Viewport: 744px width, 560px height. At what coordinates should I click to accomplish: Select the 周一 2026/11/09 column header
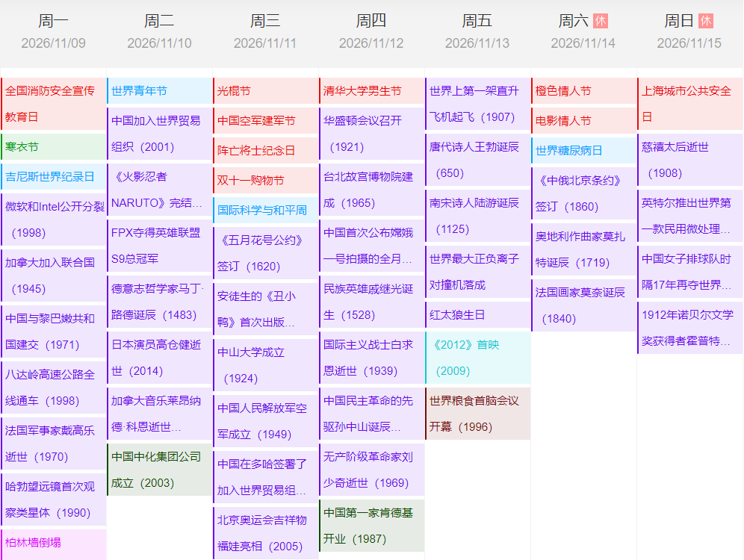[x=53, y=31]
